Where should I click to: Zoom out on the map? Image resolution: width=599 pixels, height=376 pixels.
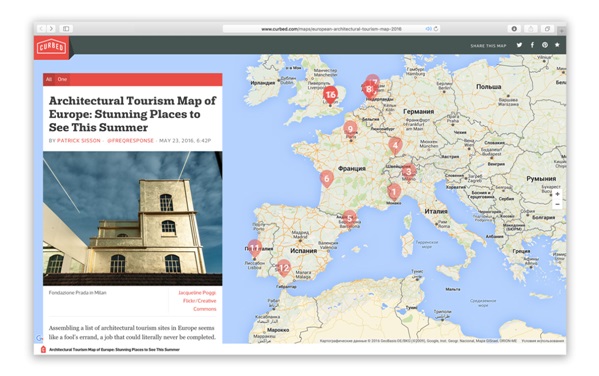(x=557, y=204)
